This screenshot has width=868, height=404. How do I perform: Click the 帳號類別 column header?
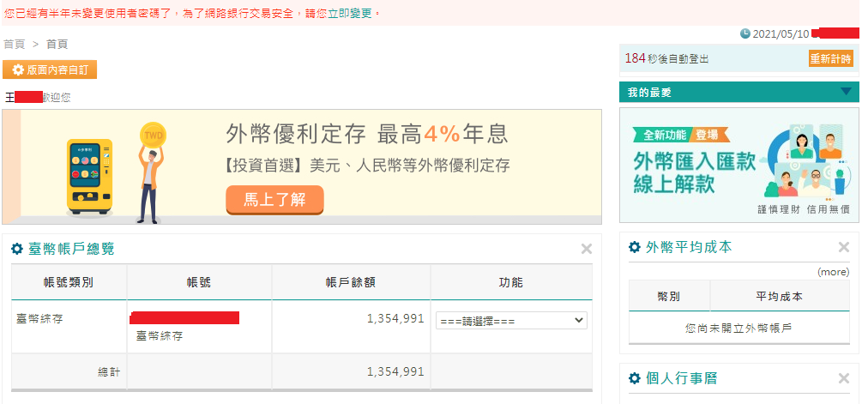(69, 282)
